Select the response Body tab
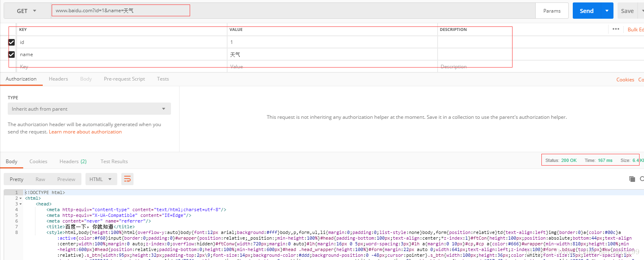Viewport: 644px width, 260px height. (11, 162)
